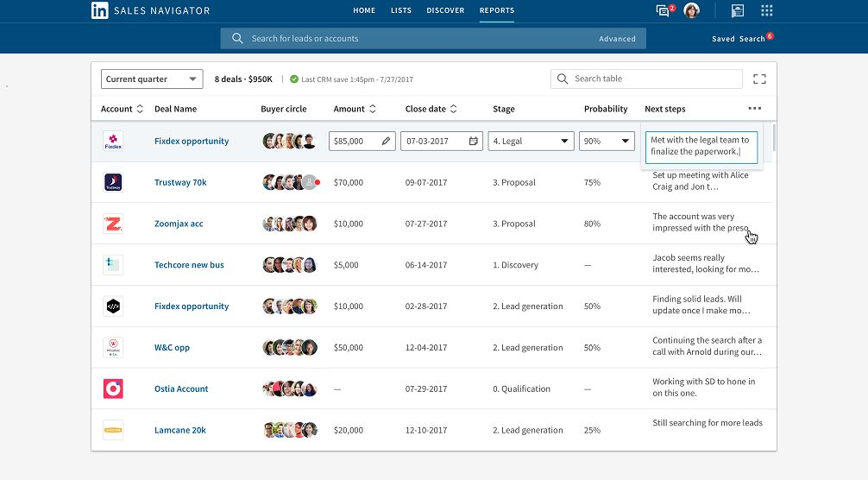This screenshot has width=868, height=480.
Task: Open the Lamcane 20k deal
Action: click(180, 430)
